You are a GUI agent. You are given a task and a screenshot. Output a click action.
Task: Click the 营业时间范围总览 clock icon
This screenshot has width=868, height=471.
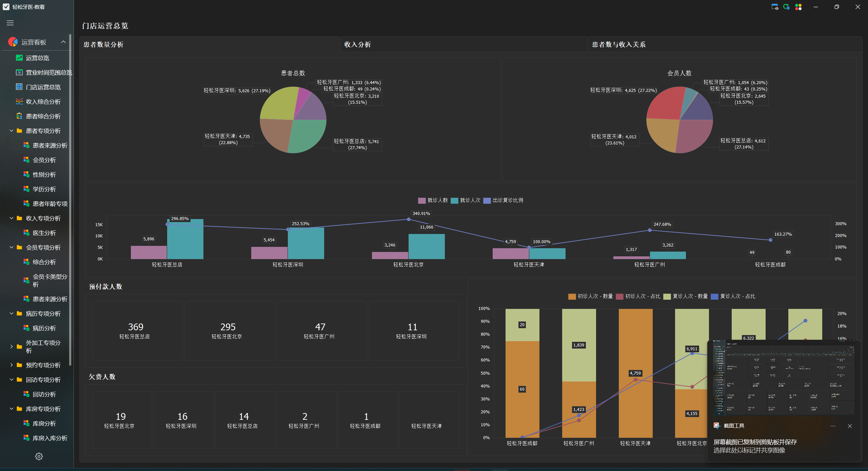pyautogui.click(x=19, y=73)
